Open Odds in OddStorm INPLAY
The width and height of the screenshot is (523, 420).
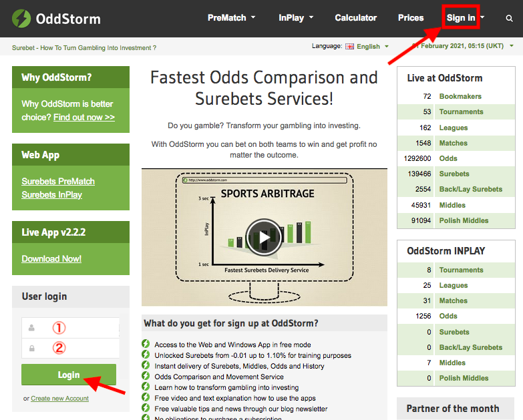[448, 316]
